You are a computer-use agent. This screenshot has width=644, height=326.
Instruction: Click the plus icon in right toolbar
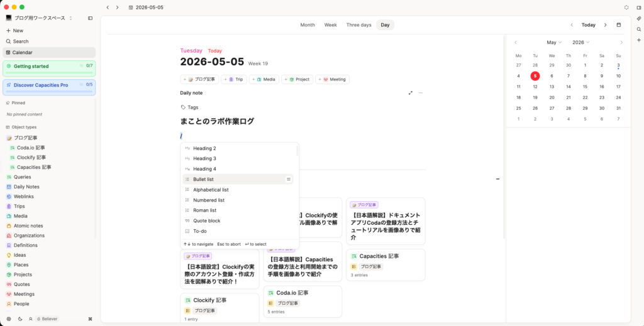tap(639, 40)
